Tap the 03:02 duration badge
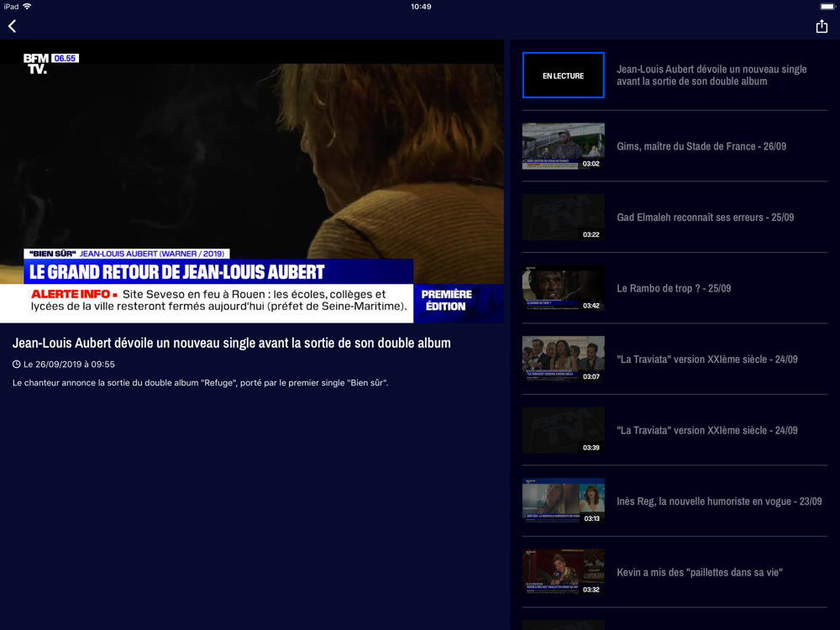This screenshot has height=630, width=840. [x=591, y=164]
